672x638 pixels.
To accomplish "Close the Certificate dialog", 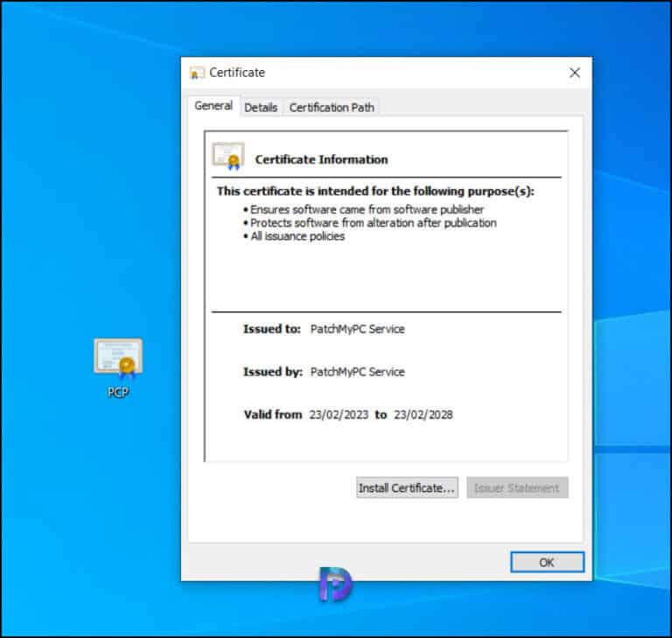I will pos(575,73).
